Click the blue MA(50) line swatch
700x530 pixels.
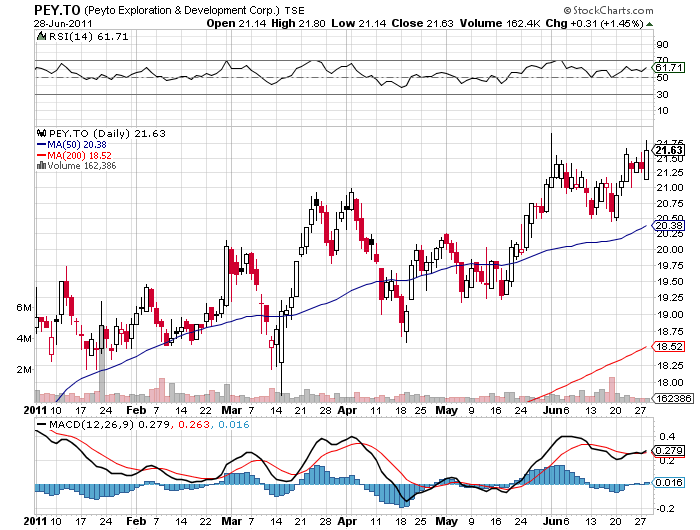[41, 144]
